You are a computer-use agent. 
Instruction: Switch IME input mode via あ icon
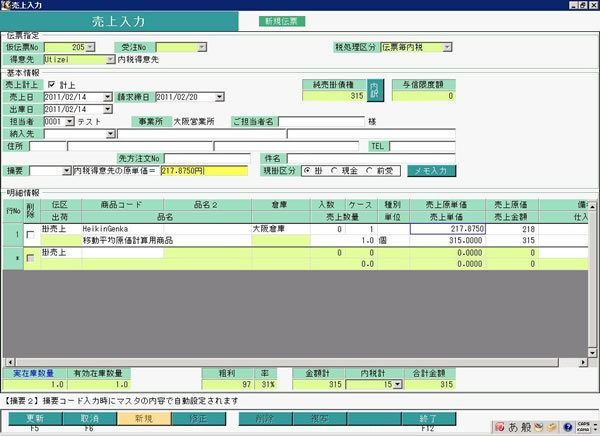pyautogui.click(x=513, y=427)
